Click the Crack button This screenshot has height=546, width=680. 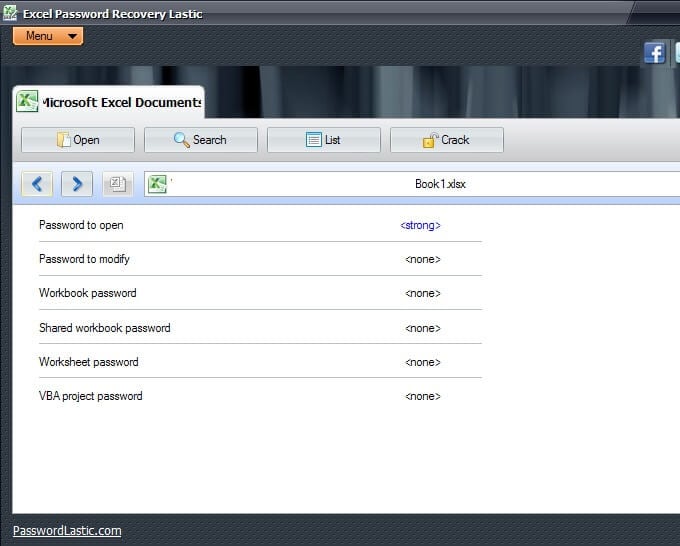(x=447, y=140)
